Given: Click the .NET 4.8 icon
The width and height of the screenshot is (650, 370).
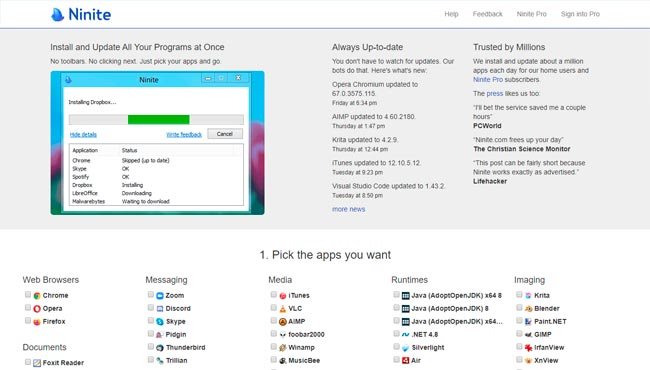Looking at the screenshot, I should click(406, 335).
